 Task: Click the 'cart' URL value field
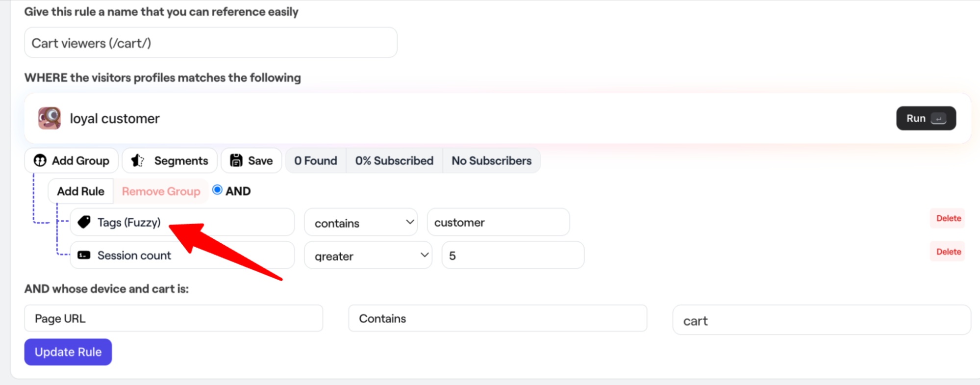[821, 320]
